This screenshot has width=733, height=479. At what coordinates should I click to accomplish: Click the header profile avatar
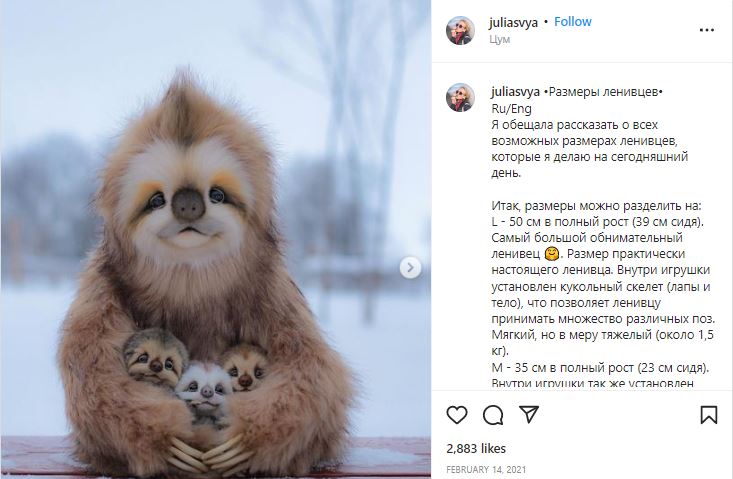tap(460, 31)
